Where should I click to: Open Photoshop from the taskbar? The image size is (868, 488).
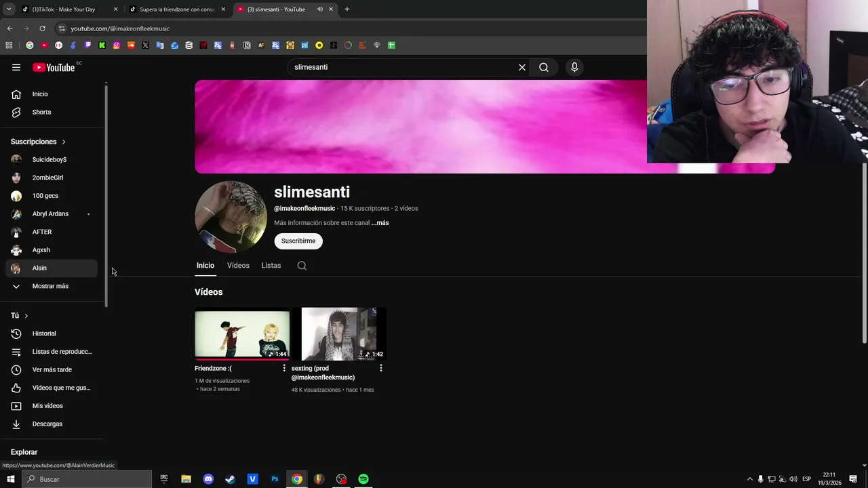(x=275, y=479)
